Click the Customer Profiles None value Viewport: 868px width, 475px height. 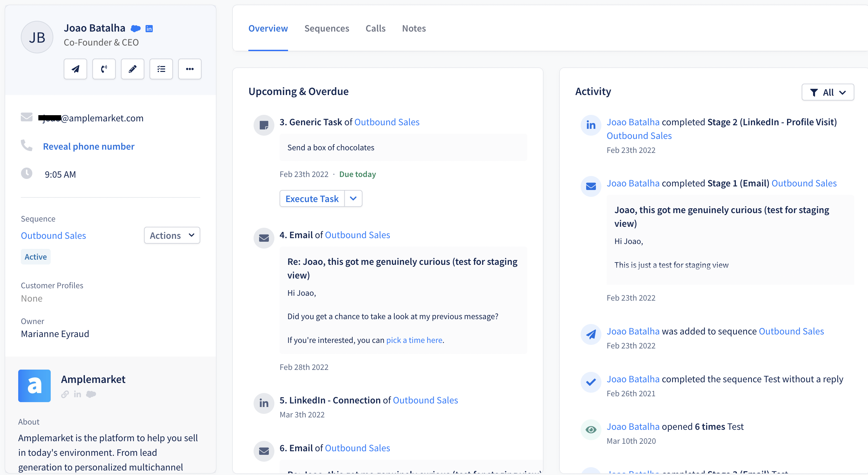[32, 299]
